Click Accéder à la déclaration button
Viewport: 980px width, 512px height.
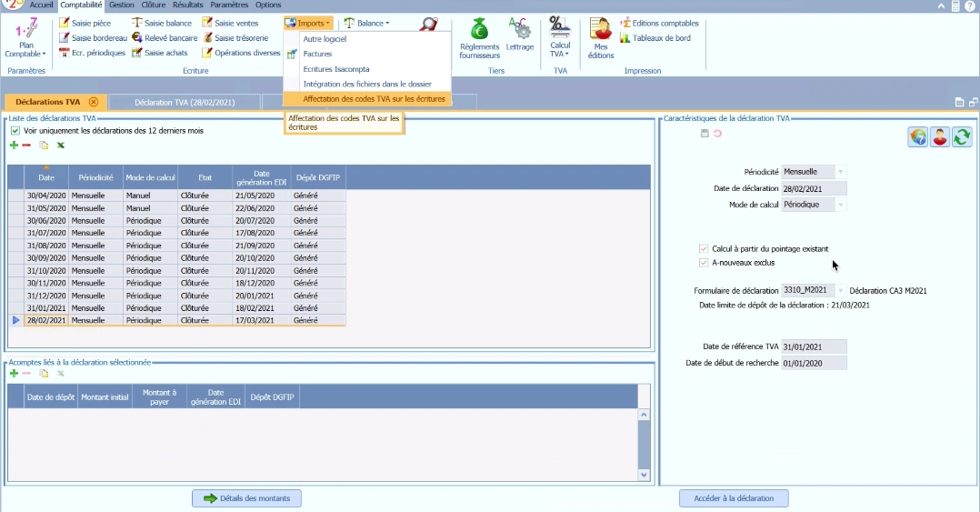[734, 498]
